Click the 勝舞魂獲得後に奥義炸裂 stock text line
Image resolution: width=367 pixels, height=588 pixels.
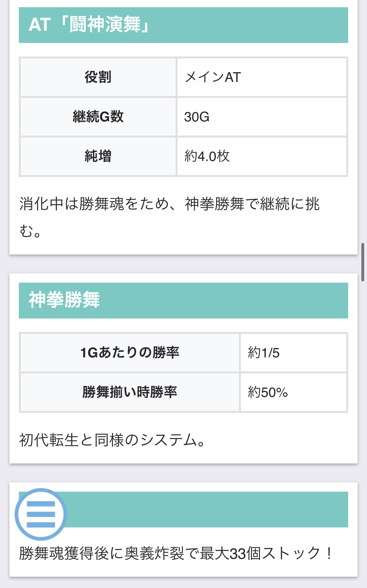176,553
